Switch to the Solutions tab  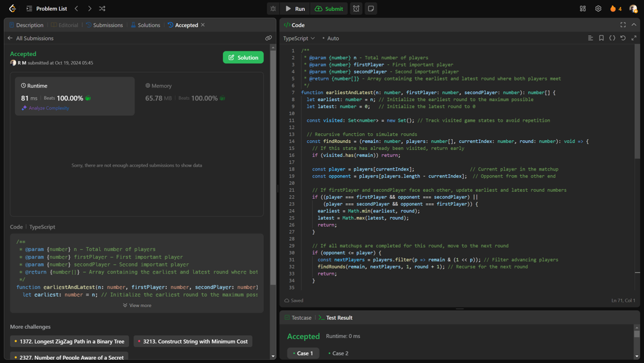[146, 25]
